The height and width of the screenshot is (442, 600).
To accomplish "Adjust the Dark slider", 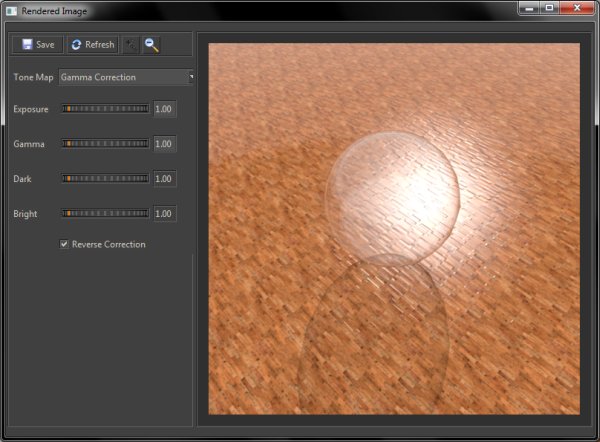I will point(105,179).
